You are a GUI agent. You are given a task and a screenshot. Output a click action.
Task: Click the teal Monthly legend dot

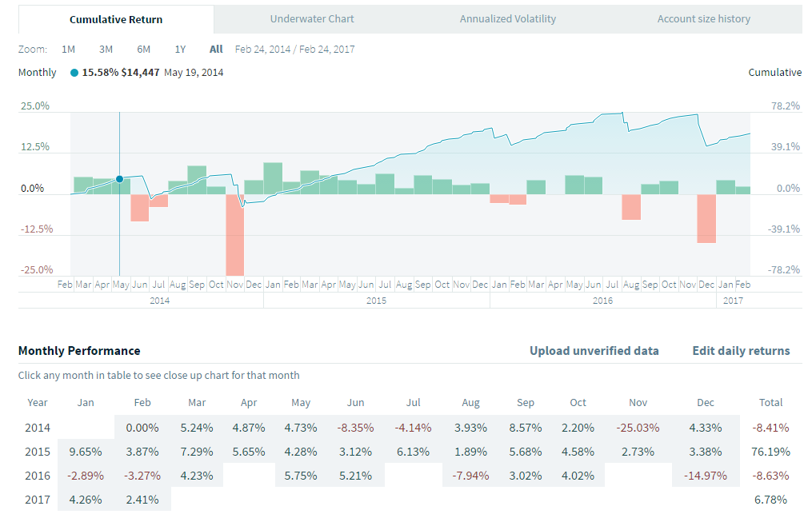pyautogui.click(x=74, y=73)
